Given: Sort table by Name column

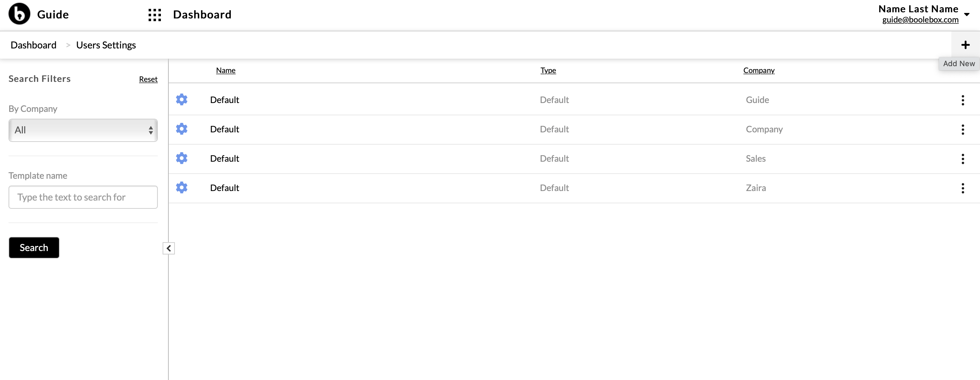Looking at the screenshot, I should (x=226, y=71).
